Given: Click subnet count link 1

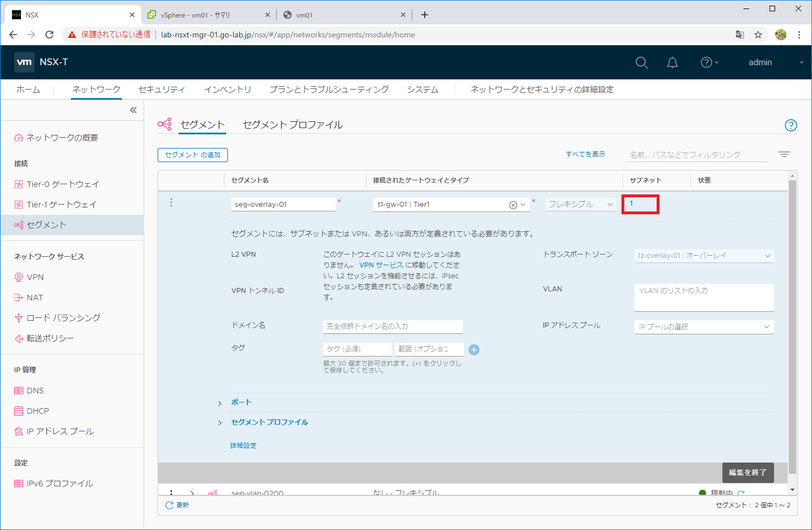Looking at the screenshot, I should point(631,203).
